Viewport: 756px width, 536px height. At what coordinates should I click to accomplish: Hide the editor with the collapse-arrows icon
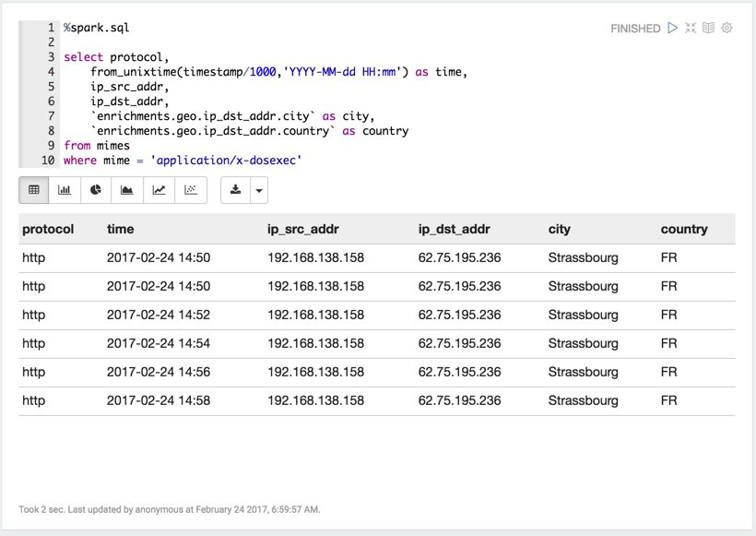pyautogui.click(x=691, y=28)
